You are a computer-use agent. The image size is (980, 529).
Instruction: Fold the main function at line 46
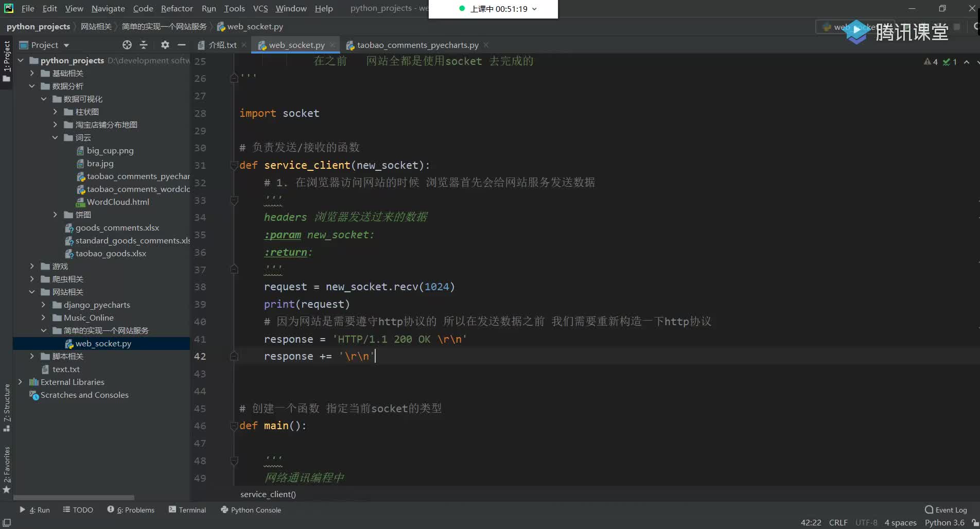(234, 426)
